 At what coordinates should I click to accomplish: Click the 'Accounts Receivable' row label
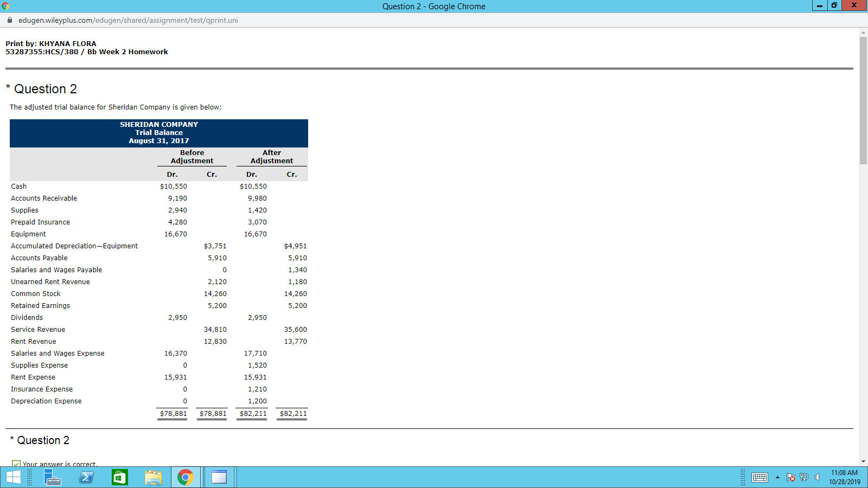[44, 198]
